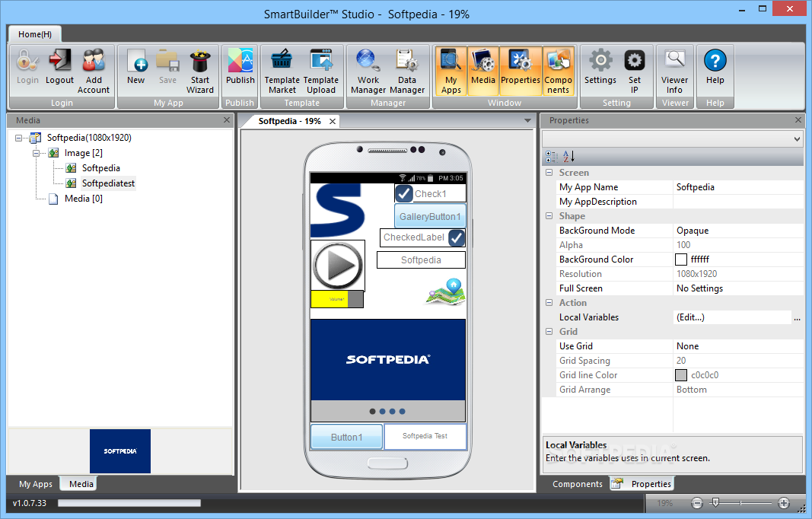Select GalleryButton1 on the phone canvas
812x519 pixels.
click(430, 217)
